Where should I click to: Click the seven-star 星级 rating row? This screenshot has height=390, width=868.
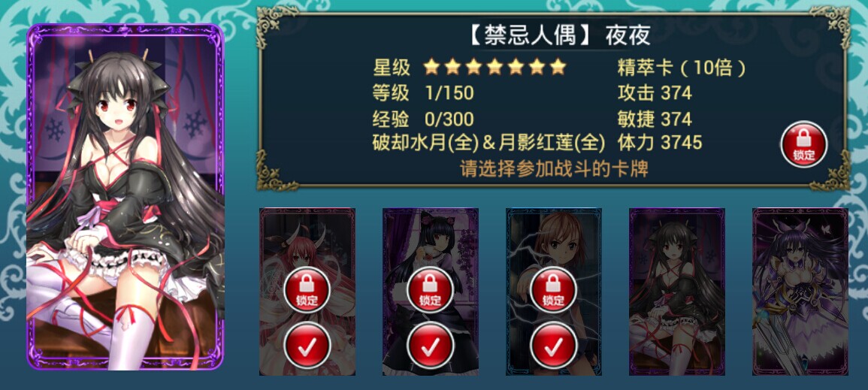(x=470, y=68)
